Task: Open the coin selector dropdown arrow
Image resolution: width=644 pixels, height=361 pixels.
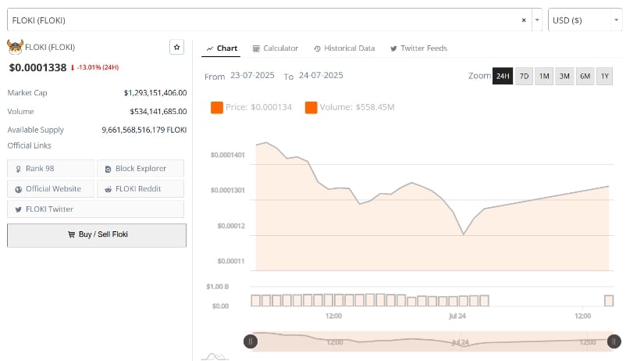Action: [537, 20]
